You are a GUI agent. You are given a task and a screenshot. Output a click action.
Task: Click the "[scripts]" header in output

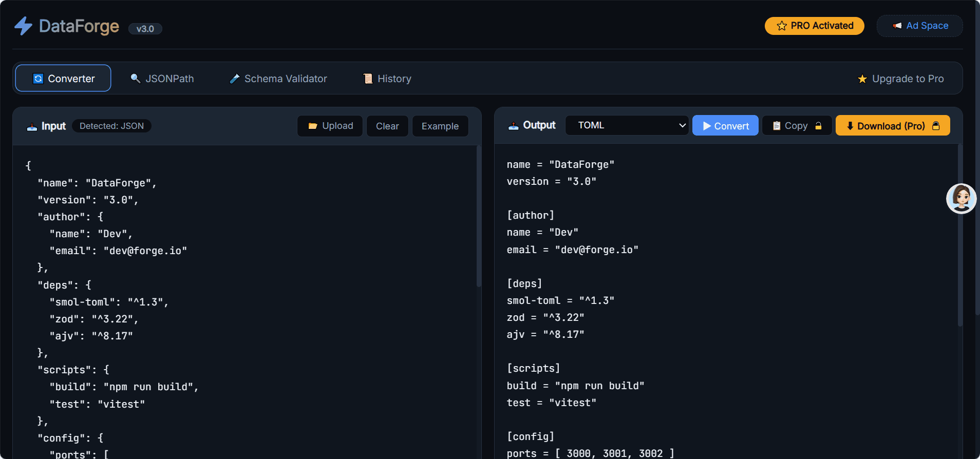pyautogui.click(x=534, y=369)
